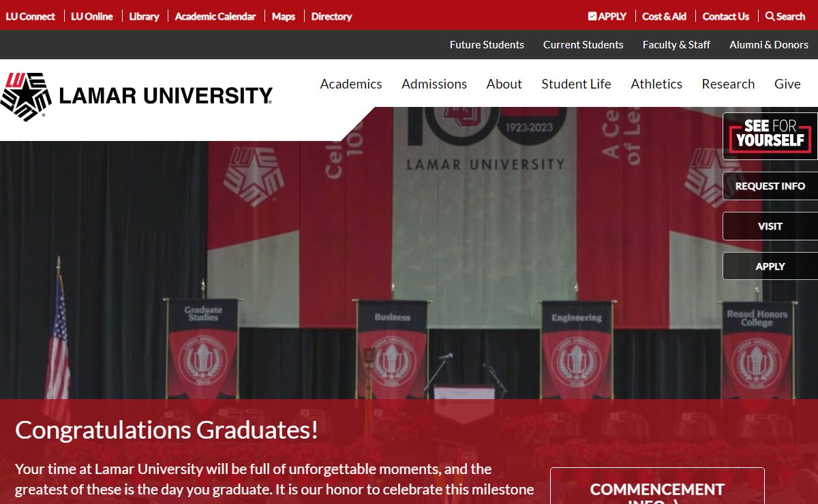Open the Student Life main menu
The height and width of the screenshot is (504, 818).
coord(576,84)
